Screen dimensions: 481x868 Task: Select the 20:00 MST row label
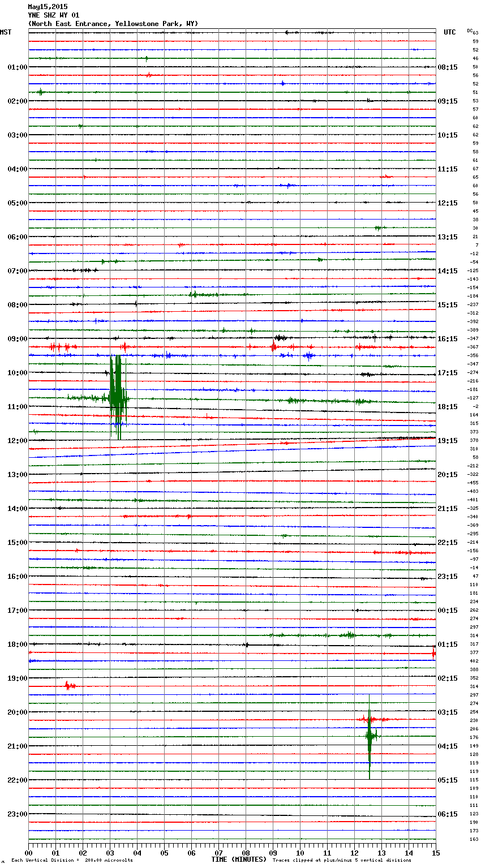coord(18,712)
